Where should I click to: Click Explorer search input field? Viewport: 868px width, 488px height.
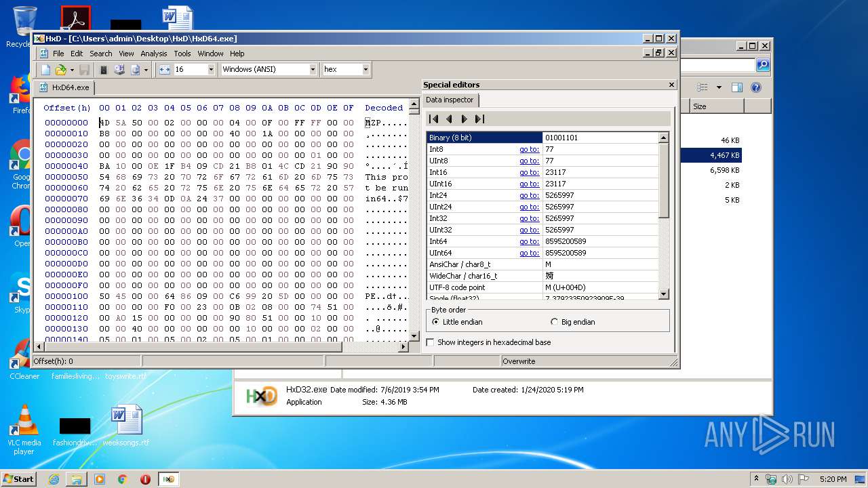717,65
